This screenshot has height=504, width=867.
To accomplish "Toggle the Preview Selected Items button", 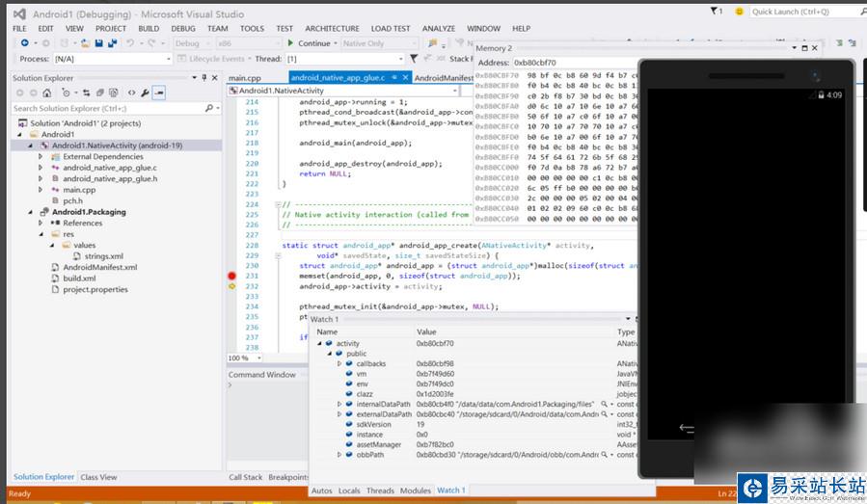I will (x=159, y=93).
